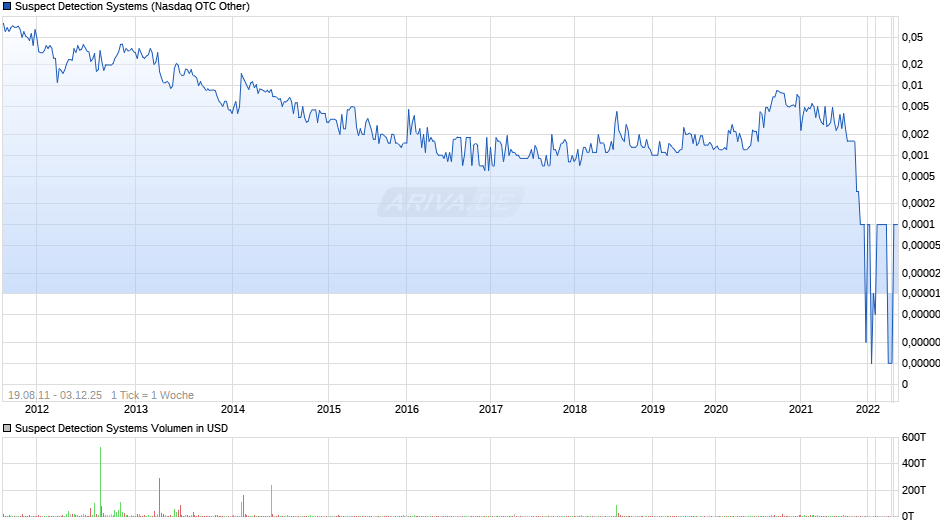
Task: Click the 400T volume axis label
Action: pos(914,463)
